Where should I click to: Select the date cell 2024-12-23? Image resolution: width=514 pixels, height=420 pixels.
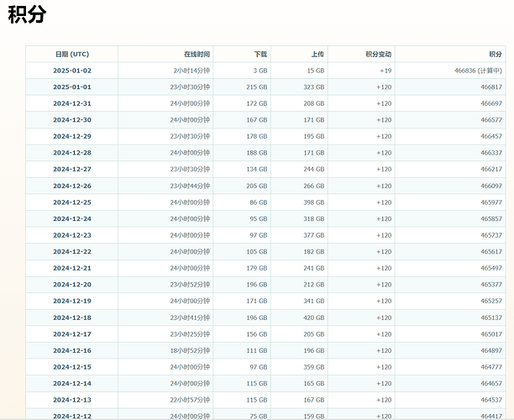click(72, 235)
